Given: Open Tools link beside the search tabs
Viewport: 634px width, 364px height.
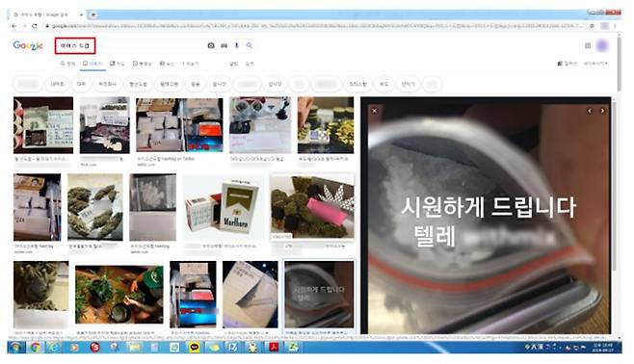Looking at the screenshot, I should (250, 64).
